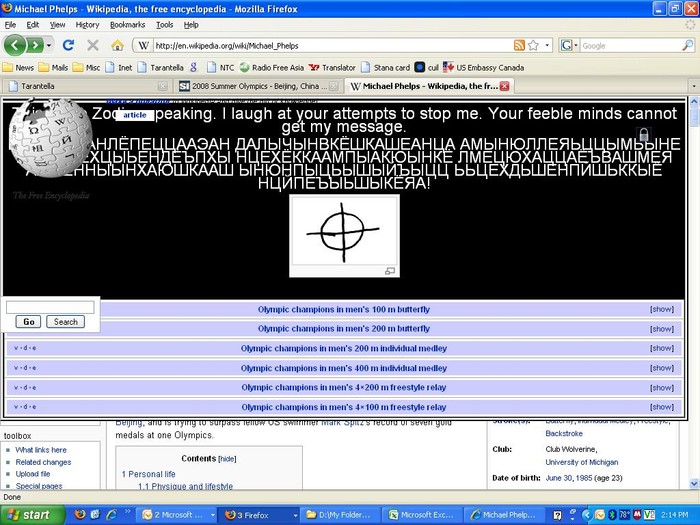
Task: Click the Stop loading X icon
Action: coord(93,45)
